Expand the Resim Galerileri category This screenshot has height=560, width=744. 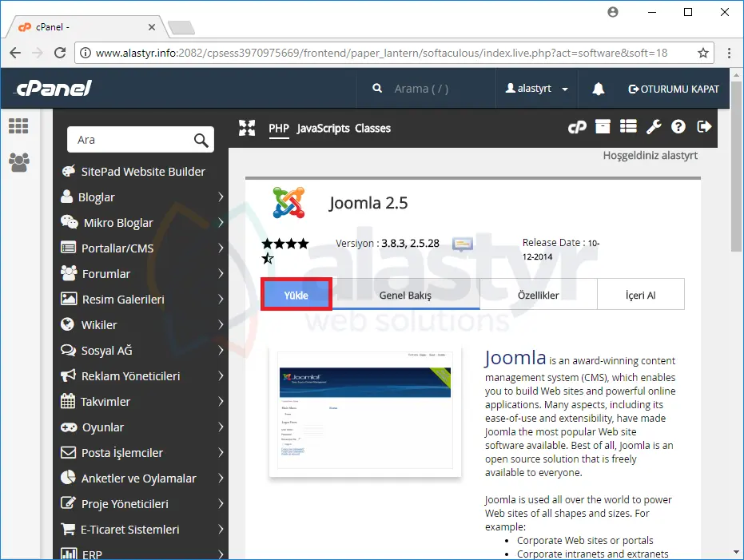click(x=141, y=300)
